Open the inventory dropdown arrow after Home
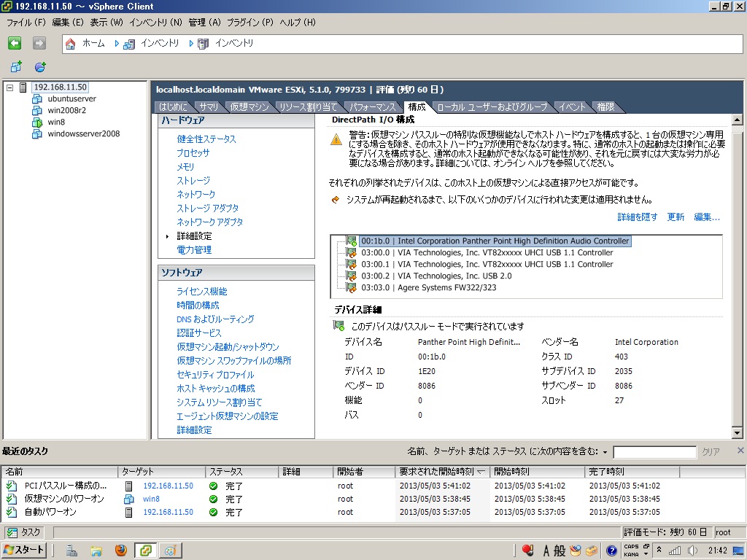The width and height of the screenshot is (747, 560). pyautogui.click(x=117, y=44)
